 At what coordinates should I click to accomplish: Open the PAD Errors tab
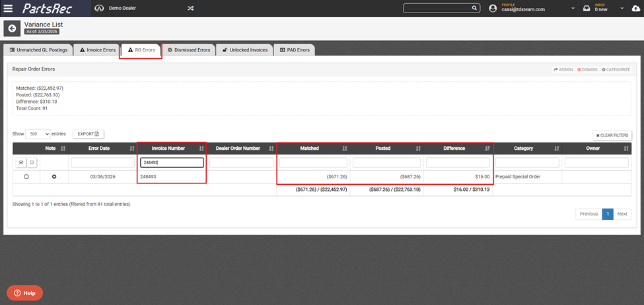[x=295, y=50]
